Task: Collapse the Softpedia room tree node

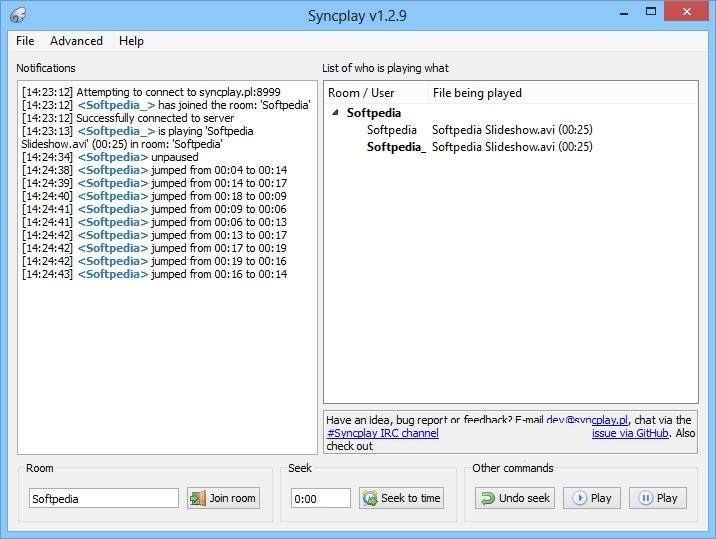Action: point(336,112)
